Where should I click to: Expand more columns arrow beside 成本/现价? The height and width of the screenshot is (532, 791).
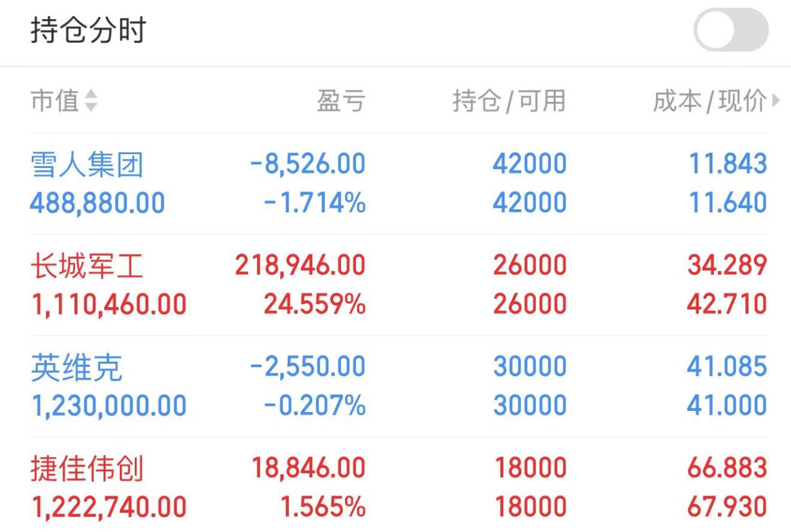point(776,100)
